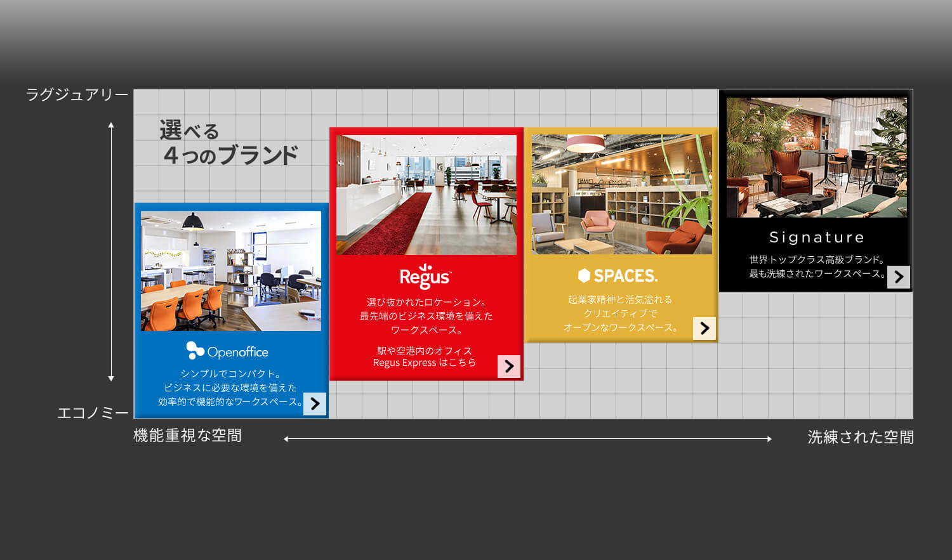Click the エコノミー axis label
The image size is (952, 560).
(93, 413)
